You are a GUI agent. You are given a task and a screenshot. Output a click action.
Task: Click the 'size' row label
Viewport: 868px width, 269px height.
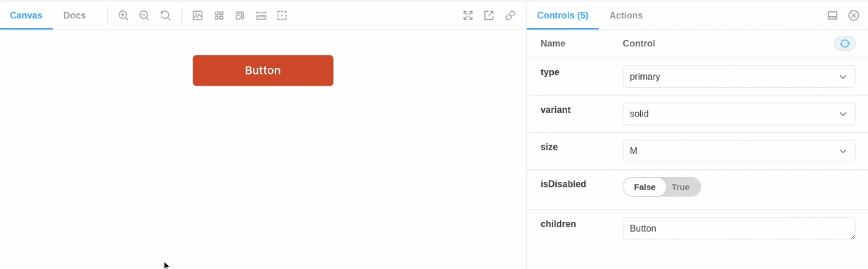click(x=549, y=147)
